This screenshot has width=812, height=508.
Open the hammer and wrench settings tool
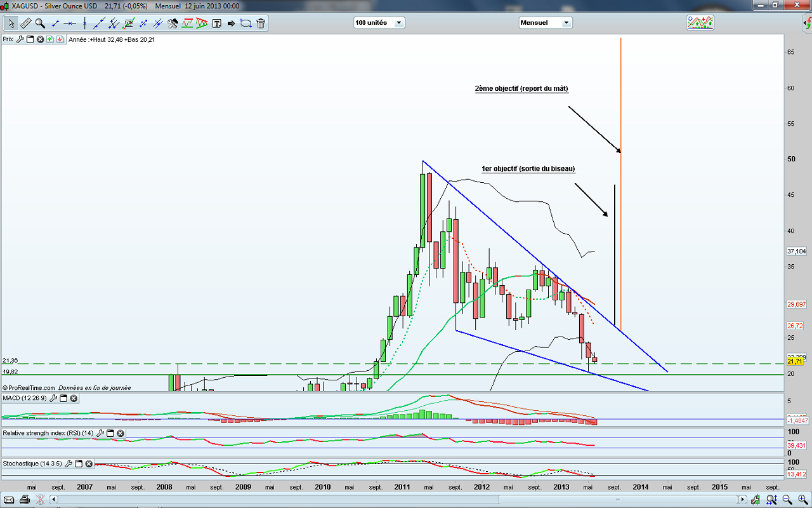click(x=173, y=23)
